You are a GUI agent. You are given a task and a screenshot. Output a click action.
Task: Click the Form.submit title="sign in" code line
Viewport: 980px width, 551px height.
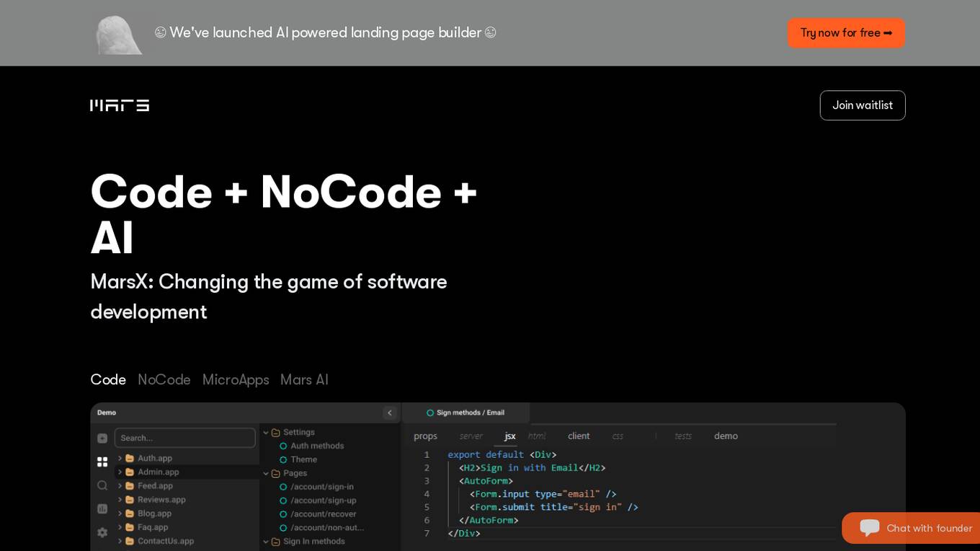click(x=554, y=507)
